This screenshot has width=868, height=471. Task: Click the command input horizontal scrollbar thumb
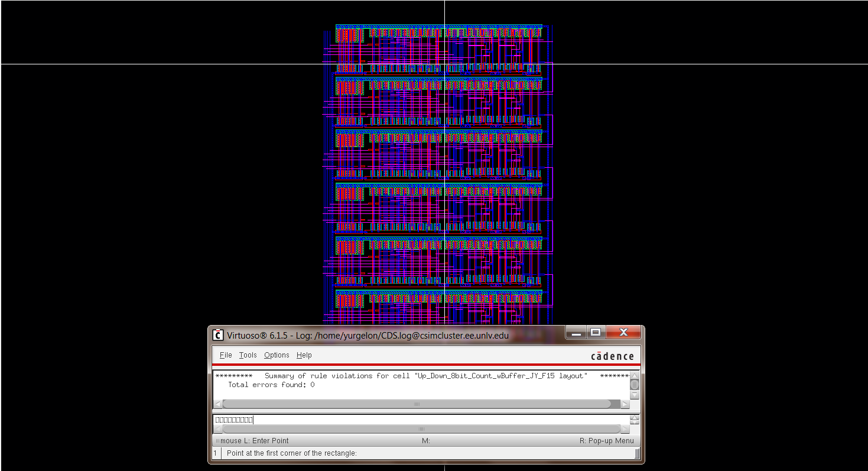pyautogui.click(x=421, y=429)
